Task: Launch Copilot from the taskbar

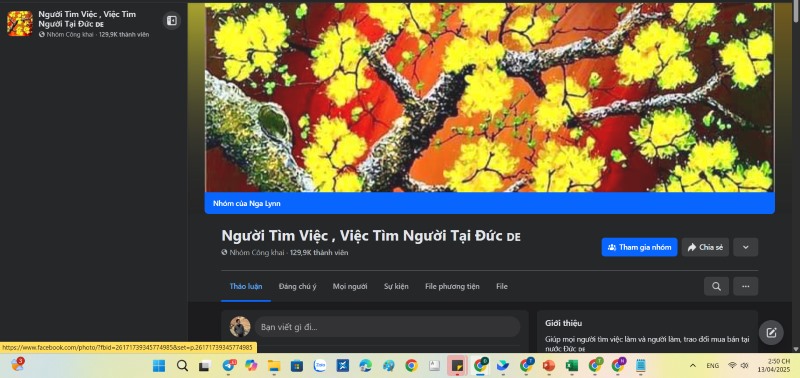Action: coord(251,366)
